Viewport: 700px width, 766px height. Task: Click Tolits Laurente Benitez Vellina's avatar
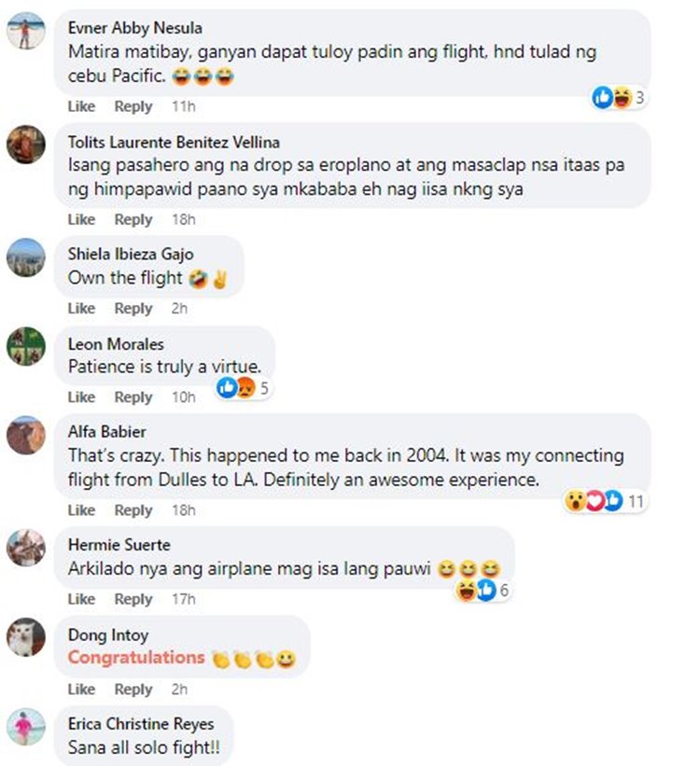pyautogui.click(x=26, y=144)
